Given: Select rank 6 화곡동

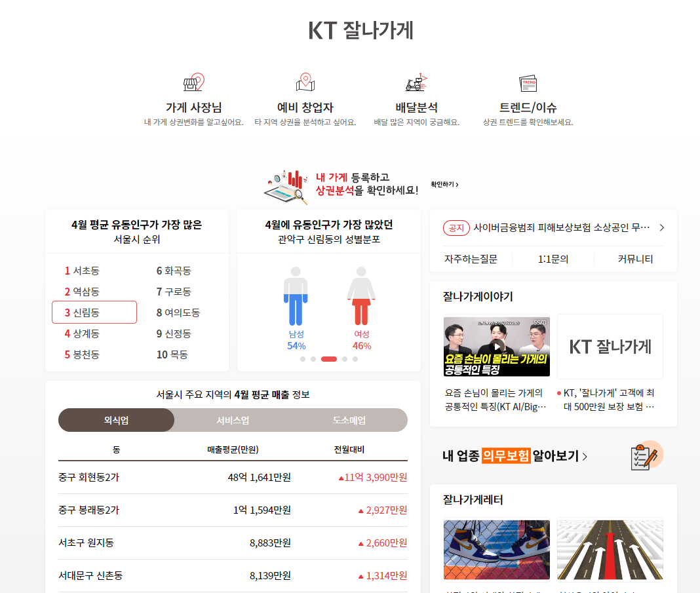Looking at the screenshot, I should tap(174, 271).
